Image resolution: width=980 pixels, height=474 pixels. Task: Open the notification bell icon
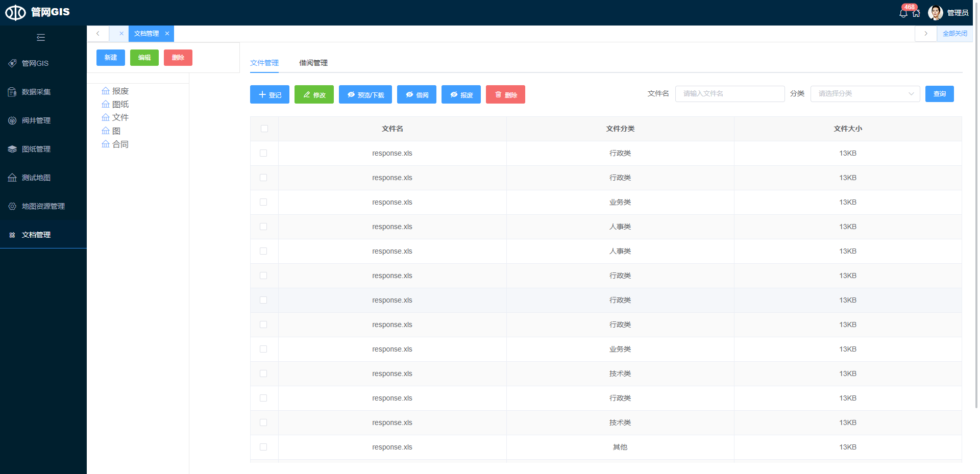point(903,13)
